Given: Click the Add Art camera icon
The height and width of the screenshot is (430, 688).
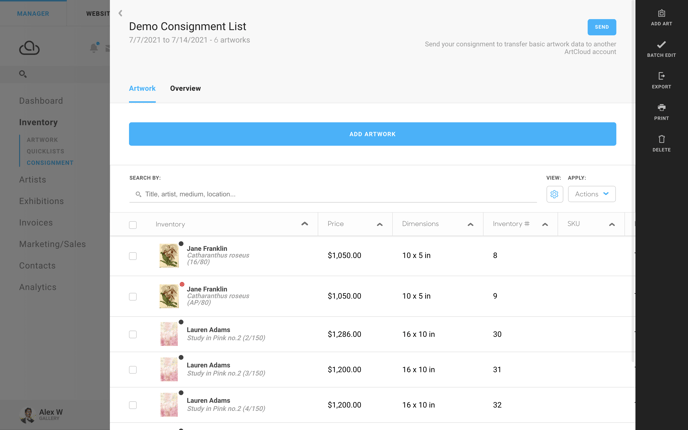Looking at the screenshot, I should [x=661, y=14].
